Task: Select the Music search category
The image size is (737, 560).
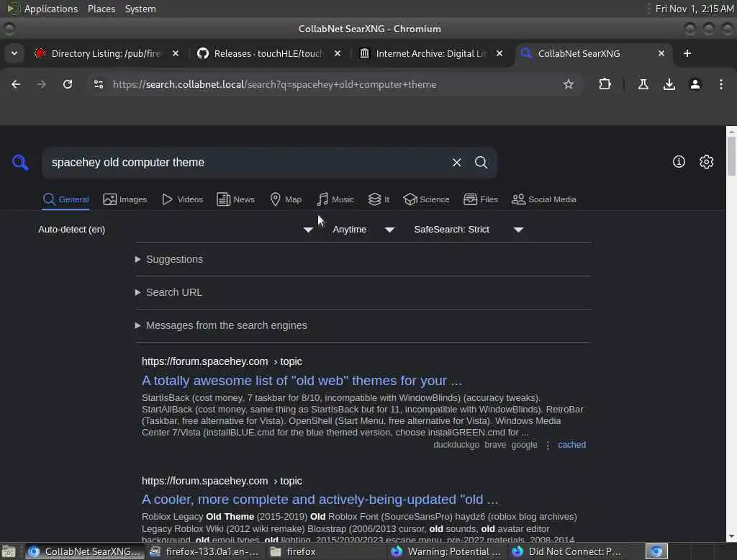Action: point(335,199)
